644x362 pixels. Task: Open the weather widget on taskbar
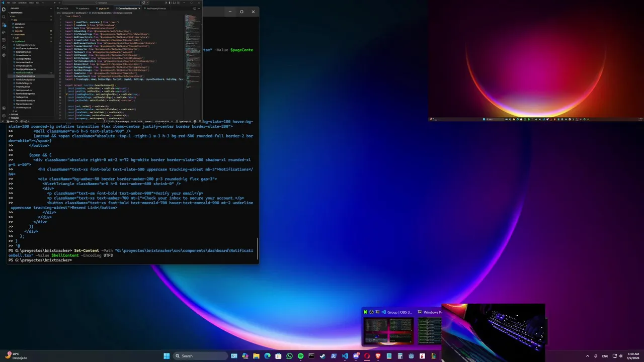15,356
